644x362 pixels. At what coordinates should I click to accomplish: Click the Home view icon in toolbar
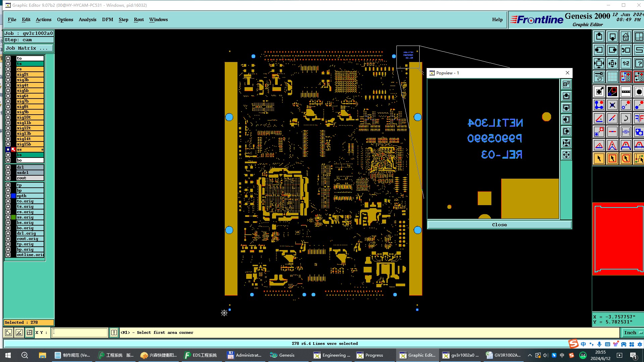(x=626, y=37)
